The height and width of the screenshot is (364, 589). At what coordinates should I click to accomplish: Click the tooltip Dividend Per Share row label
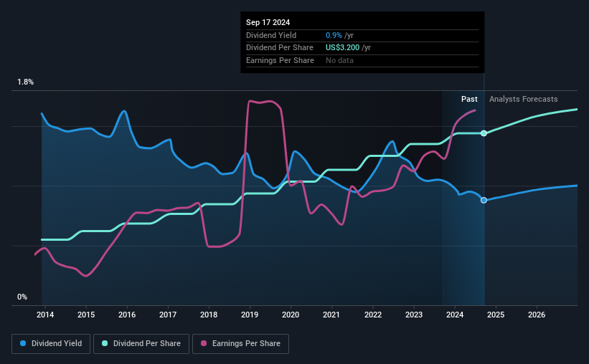(x=280, y=48)
